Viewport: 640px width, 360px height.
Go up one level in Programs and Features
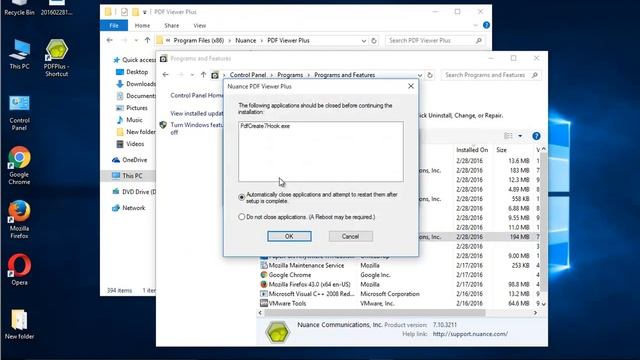pos(203,75)
